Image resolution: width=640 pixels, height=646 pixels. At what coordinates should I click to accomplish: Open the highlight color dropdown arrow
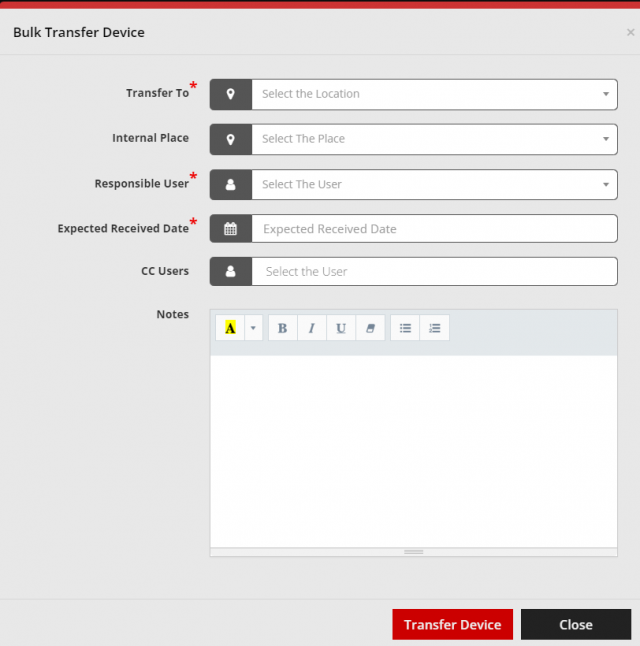point(253,328)
